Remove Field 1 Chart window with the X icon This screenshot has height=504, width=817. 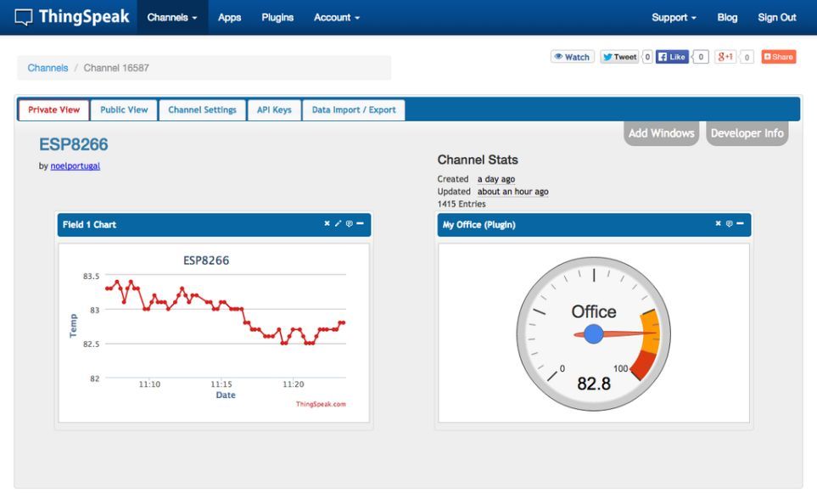tap(327, 223)
